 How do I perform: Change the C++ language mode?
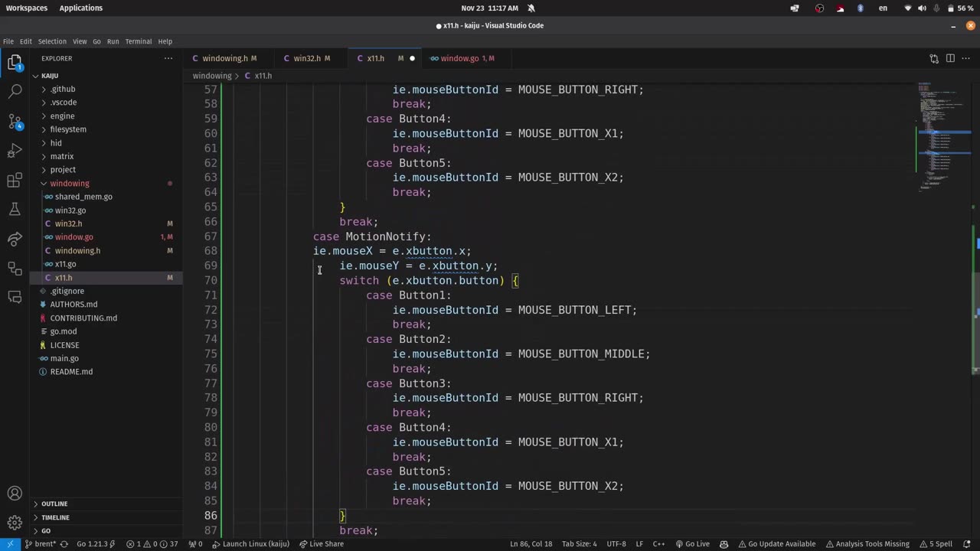658,544
